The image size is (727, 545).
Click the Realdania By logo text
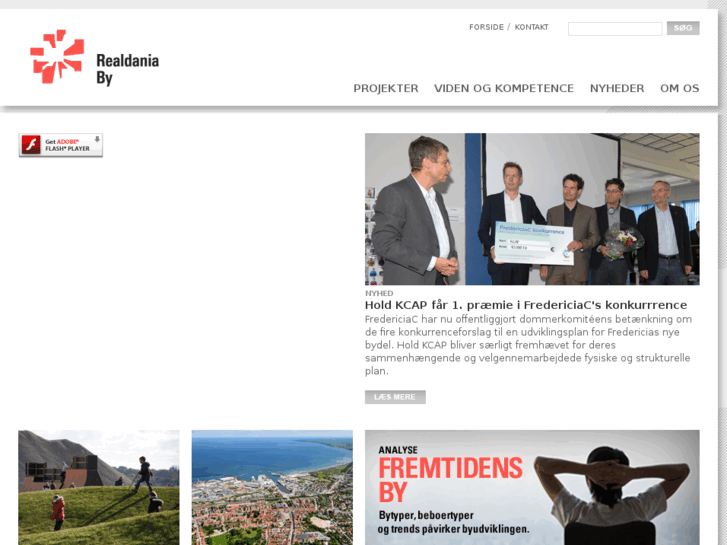[128, 69]
